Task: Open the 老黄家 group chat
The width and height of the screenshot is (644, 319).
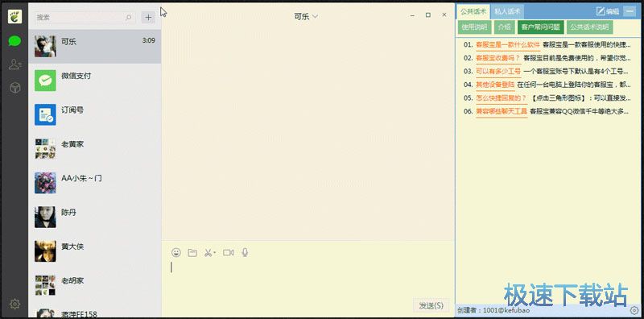Action: pos(94,148)
